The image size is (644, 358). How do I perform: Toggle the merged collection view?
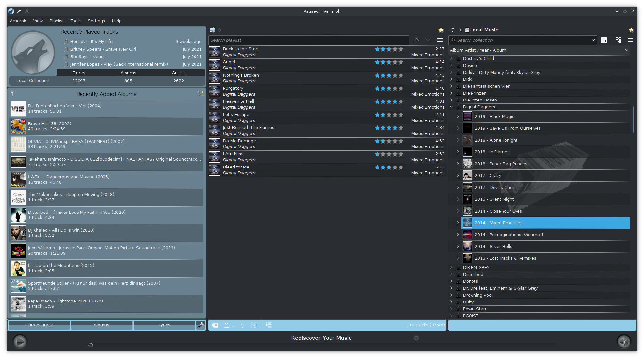618,40
